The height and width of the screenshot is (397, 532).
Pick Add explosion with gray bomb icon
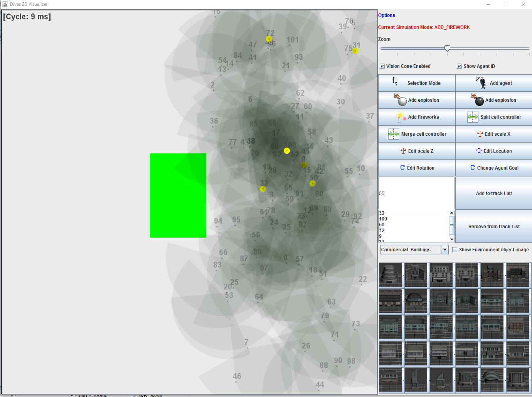[416, 100]
